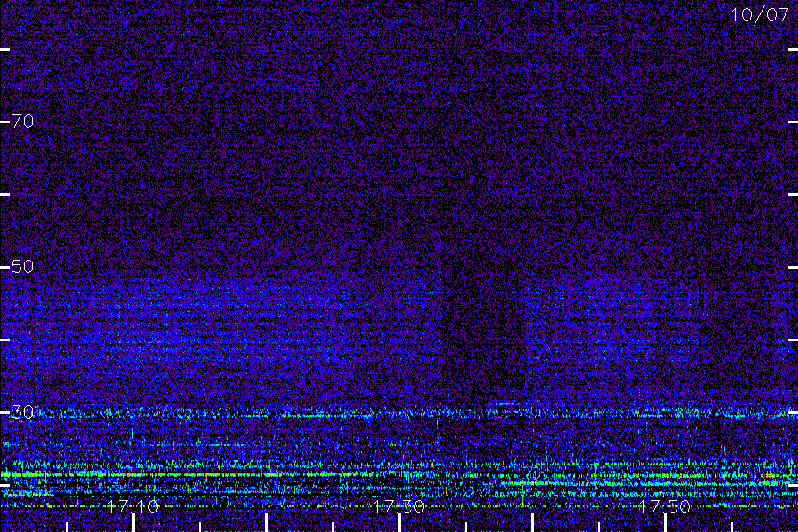Select the 50 frequency axis label
This screenshot has height=532, width=798.
22,266
